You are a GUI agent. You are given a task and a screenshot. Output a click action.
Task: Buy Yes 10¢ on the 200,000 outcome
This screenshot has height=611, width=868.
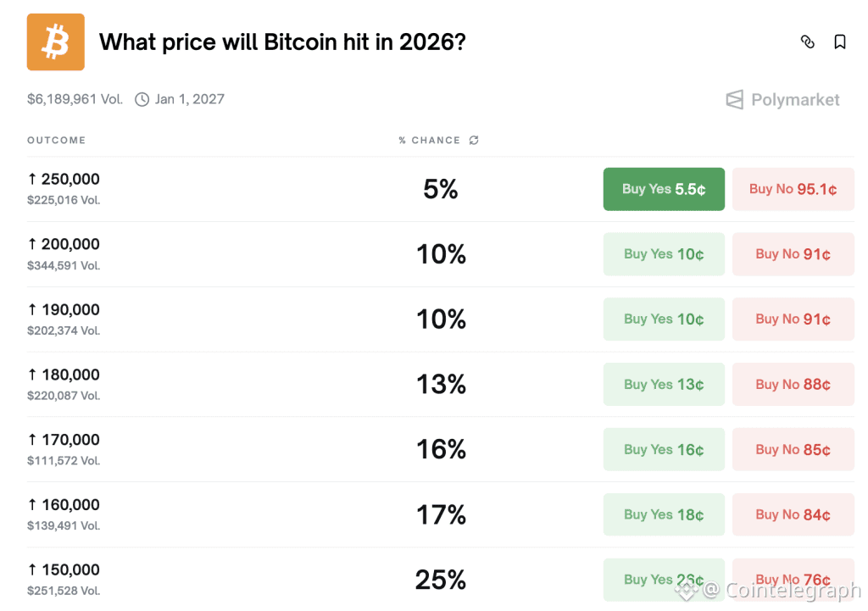pyautogui.click(x=664, y=254)
